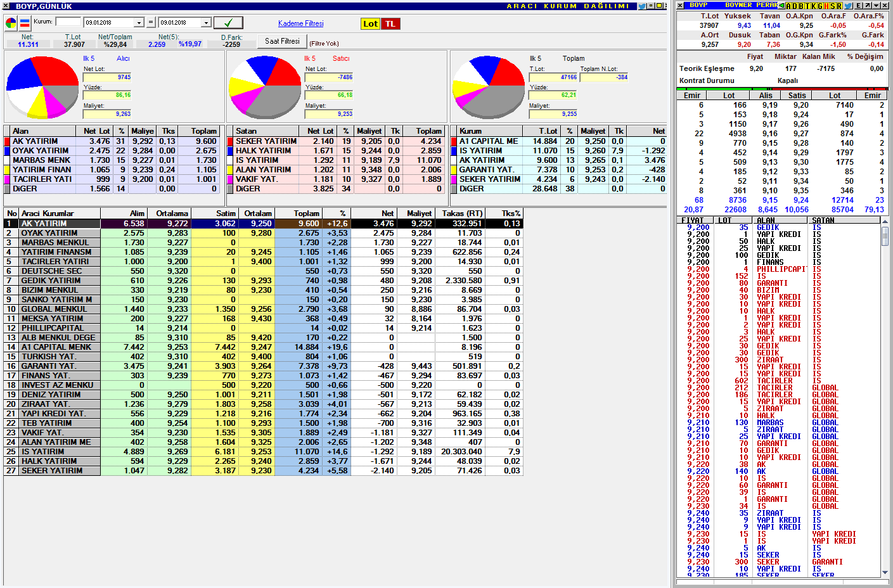Image resolution: width=893 pixels, height=588 pixels.
Task: Click the small square icon in the Aracı Kurum title bar
Action: tap(651, 6)
